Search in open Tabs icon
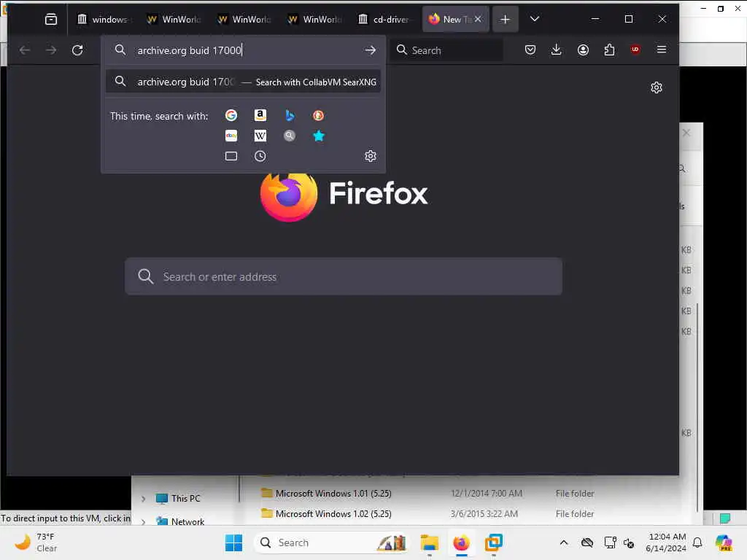The width and height of the screenshot is (747, 560). click(x=231, y=156)
